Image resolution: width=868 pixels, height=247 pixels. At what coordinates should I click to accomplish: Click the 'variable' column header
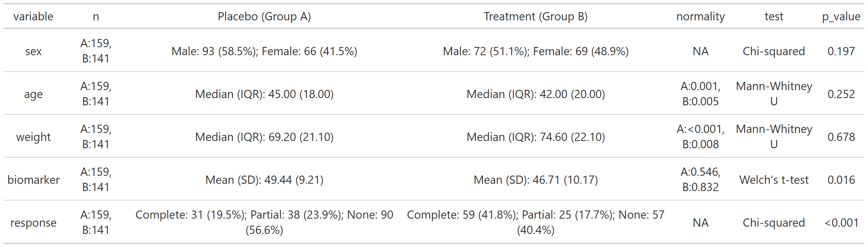coord(33,16)
